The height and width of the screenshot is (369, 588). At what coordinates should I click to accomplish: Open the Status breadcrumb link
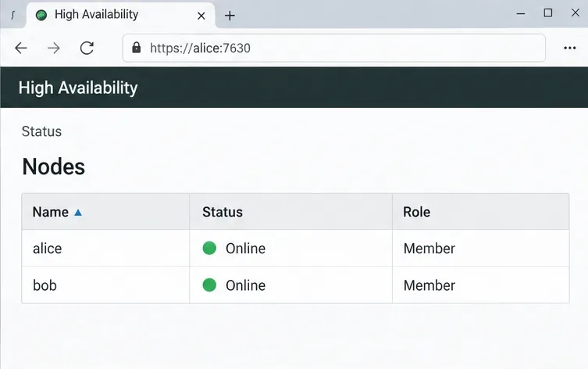pos(41,131)
